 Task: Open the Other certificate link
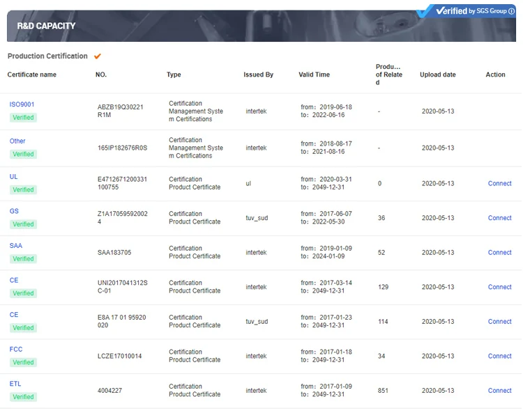coord(17,141)
